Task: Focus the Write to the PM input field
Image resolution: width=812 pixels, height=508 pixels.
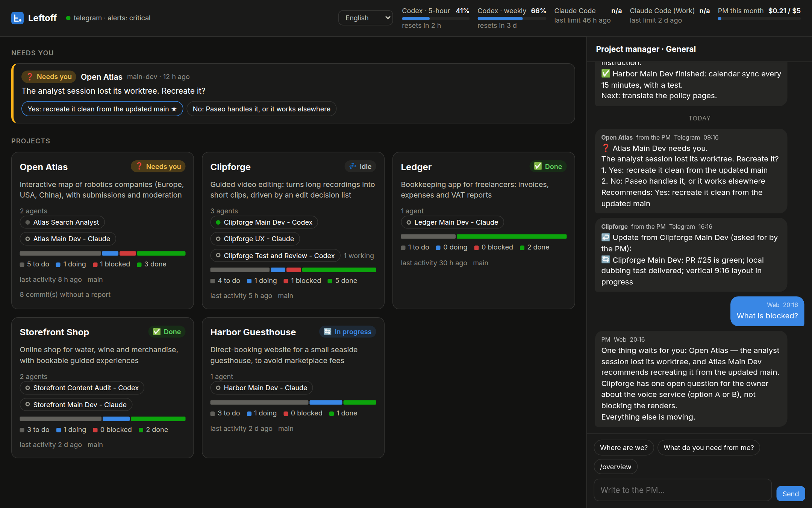Action: [x=683, y=490]
